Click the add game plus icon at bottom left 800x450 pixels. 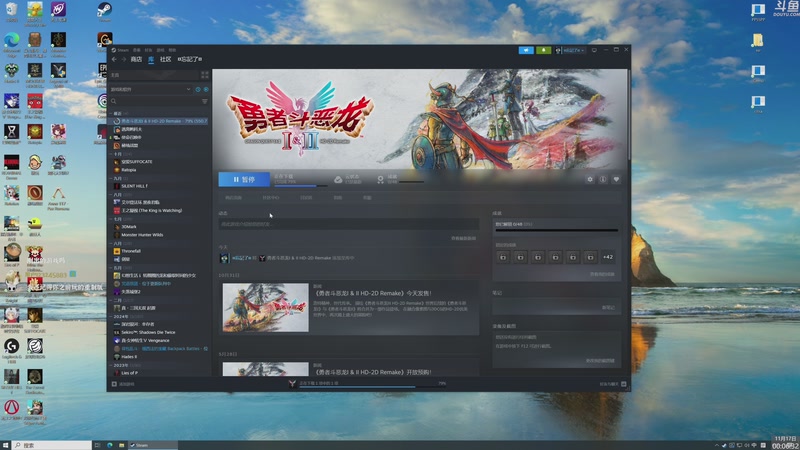point(114,384)
